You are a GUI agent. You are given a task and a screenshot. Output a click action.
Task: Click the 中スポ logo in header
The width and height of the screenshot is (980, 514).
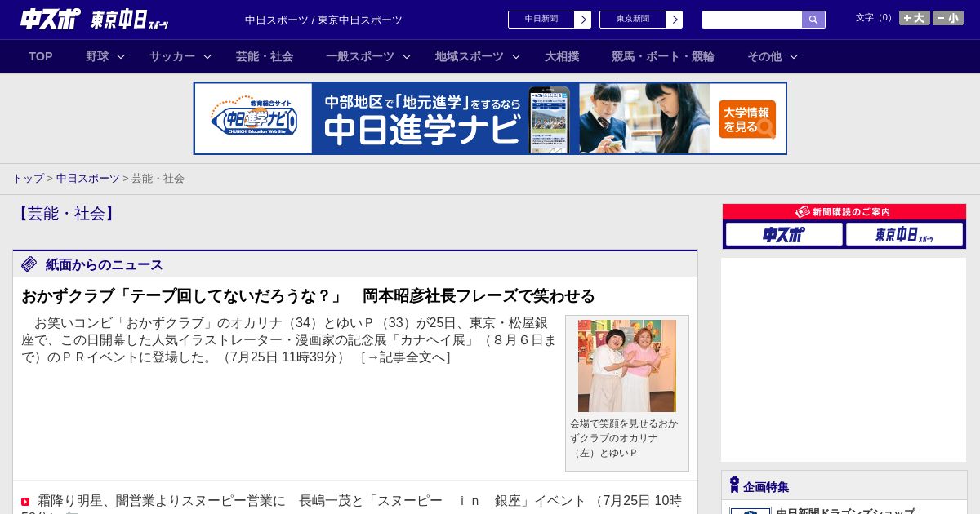tap(51, 19)
